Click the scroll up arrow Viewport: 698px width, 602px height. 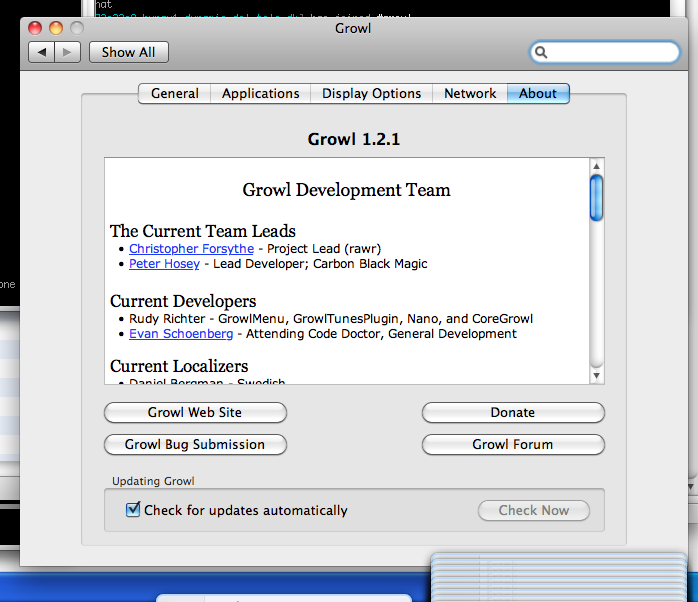[596, 166]
